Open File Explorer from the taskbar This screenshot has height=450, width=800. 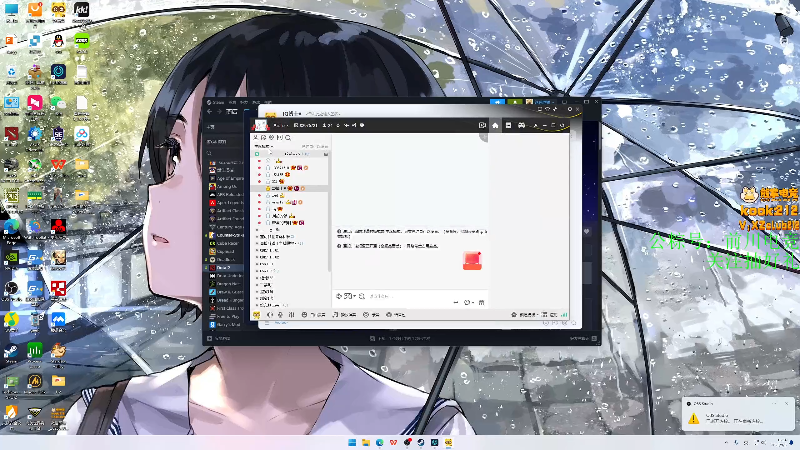pyautogui.click(x=366, y=442)
